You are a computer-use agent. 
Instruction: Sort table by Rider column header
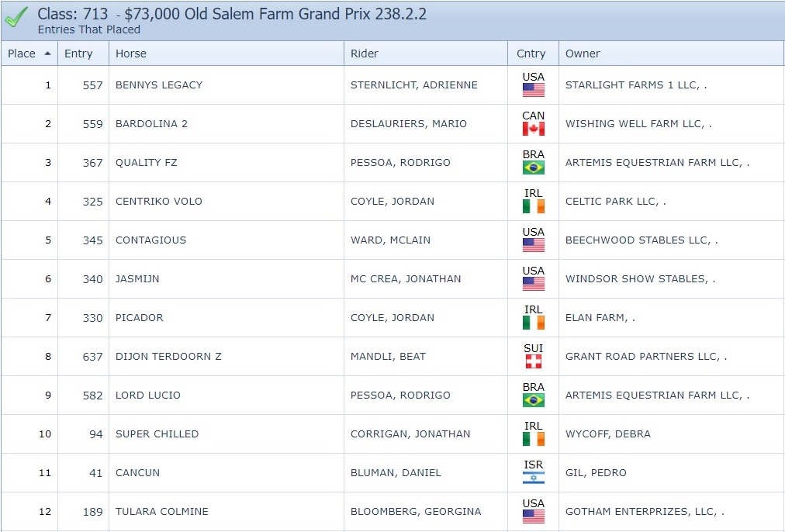tap(365, 54)
